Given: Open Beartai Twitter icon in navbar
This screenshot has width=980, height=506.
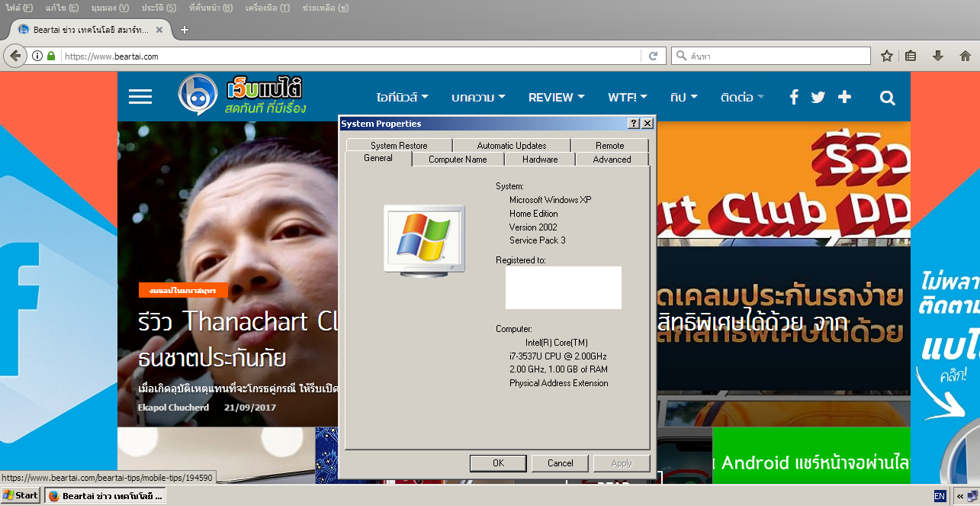Looking at the screenshot, I should point(818,97).
